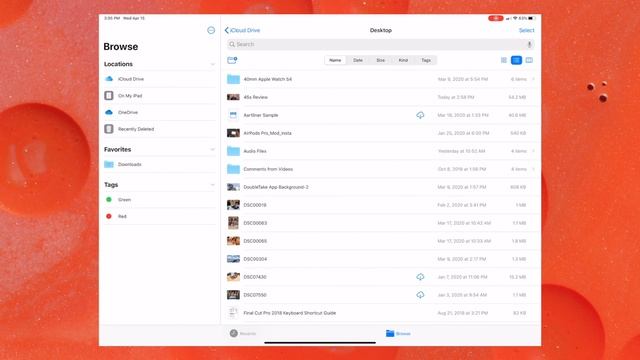
Task: Collapse the Tags section
Action: 212,185
